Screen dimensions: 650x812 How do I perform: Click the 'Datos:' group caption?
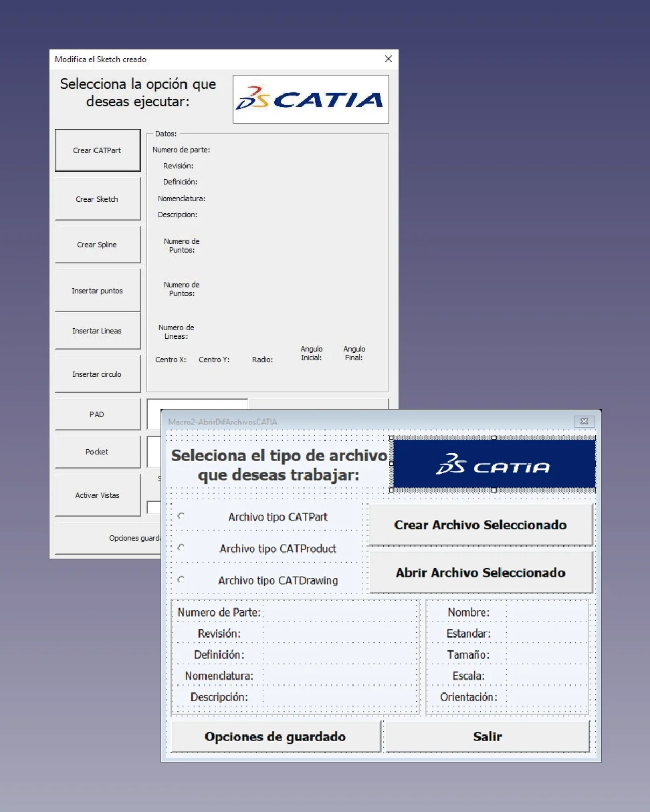[x=166, y=134]
